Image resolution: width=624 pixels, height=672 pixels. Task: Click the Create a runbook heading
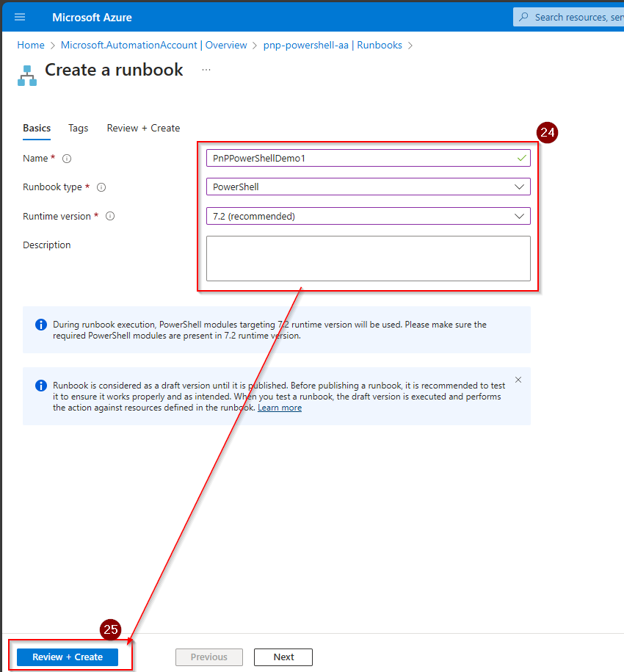[114, 70]
